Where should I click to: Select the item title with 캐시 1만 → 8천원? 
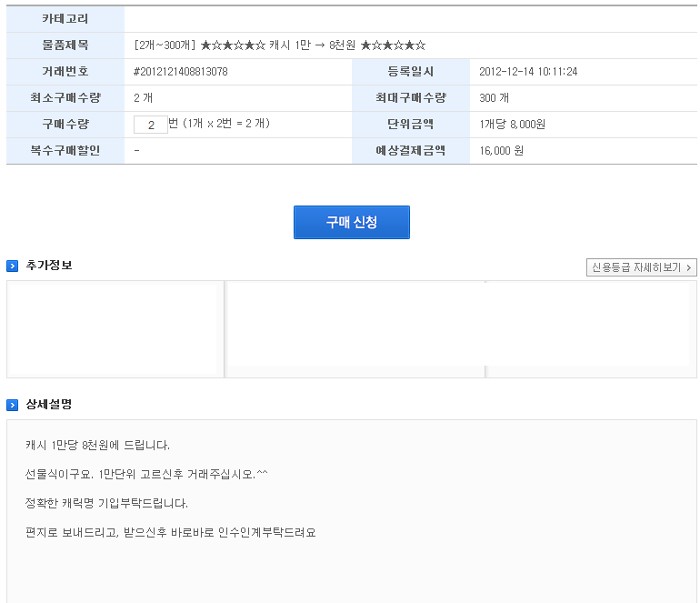pos(279,45)
